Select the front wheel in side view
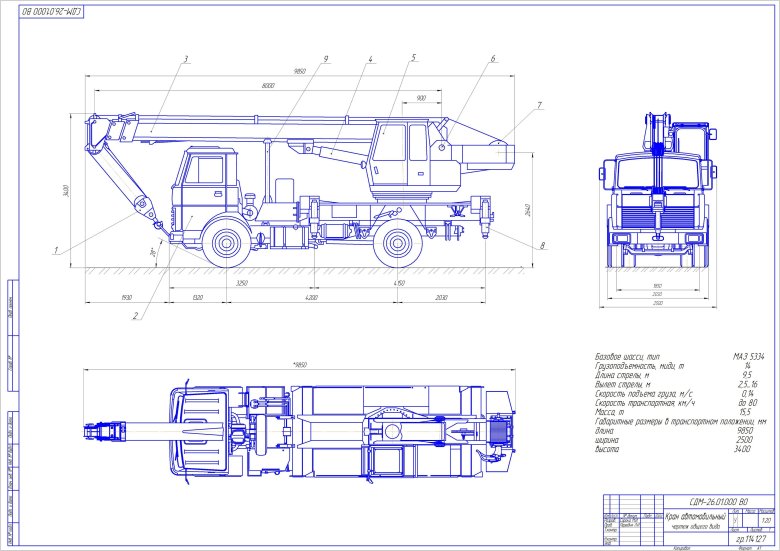The height and width of the screenshot is (551, 780). click(x=225, y=242)
